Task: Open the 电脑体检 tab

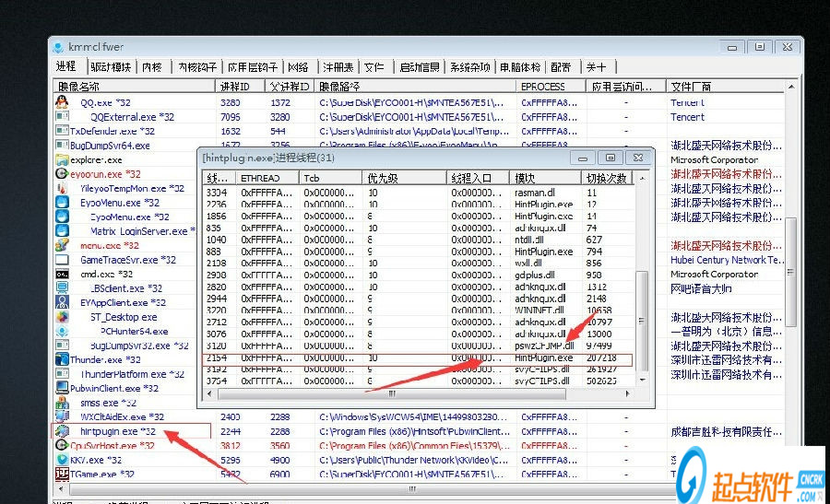Action: tap(520, 67)
